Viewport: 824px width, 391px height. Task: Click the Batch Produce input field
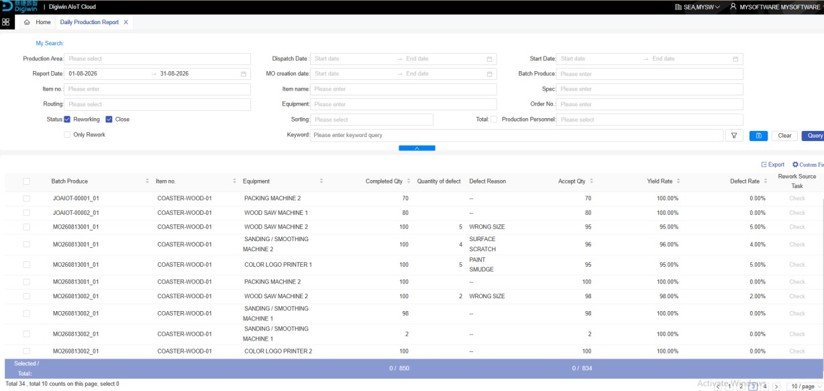(650, 74)
